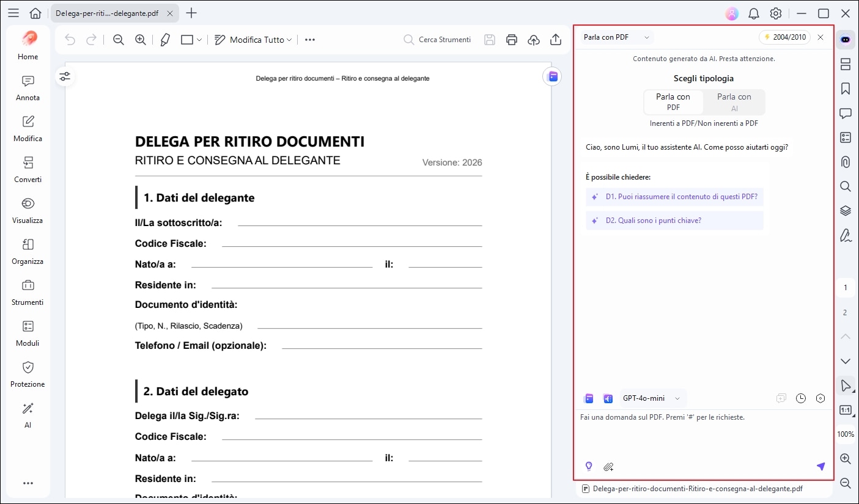Share the document
Screen dimensions: 859x504
pos(556,40)
